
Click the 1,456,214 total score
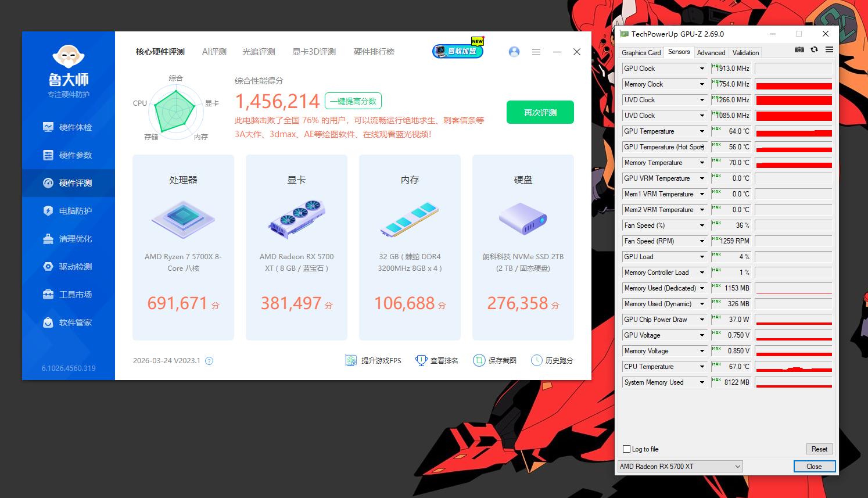point(277,102)
